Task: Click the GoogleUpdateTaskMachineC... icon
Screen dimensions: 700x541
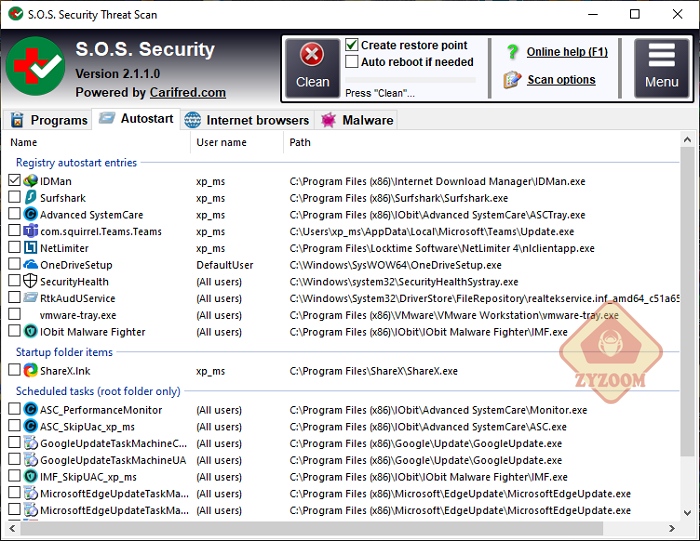Action: point(30,443)
